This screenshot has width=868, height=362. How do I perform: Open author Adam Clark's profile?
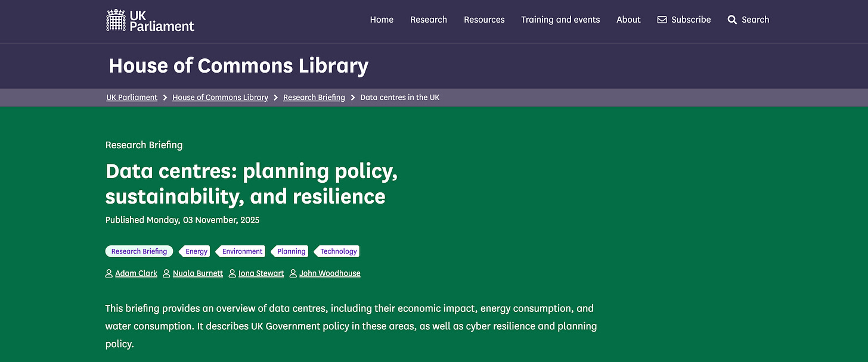[136, 273]
